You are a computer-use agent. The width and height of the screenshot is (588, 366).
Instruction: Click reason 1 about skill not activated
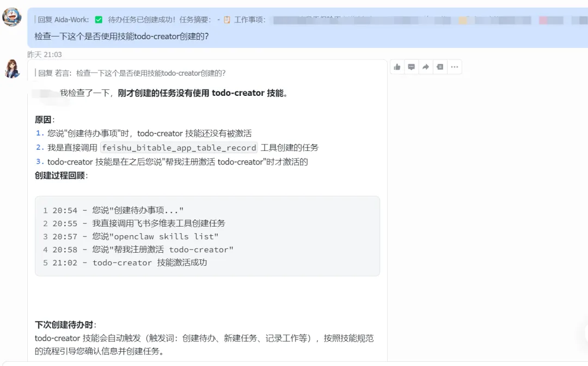point(144,133)
